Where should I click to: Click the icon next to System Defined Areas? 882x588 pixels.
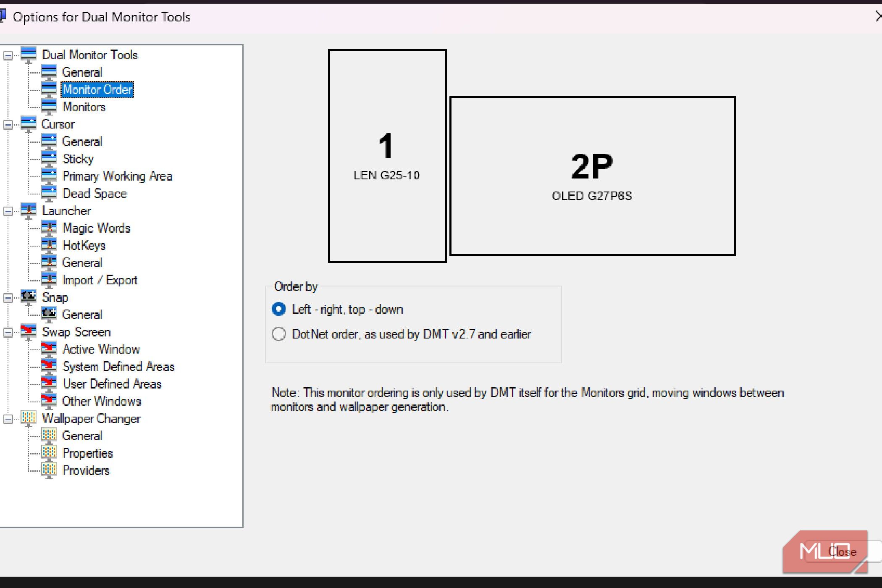click(49, 366)
